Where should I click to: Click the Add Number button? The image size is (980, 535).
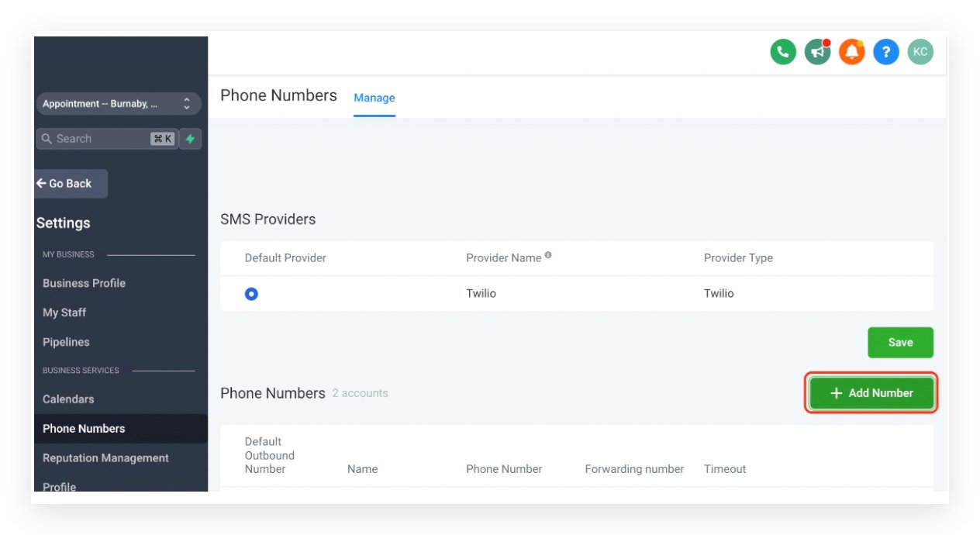(871, 393)
